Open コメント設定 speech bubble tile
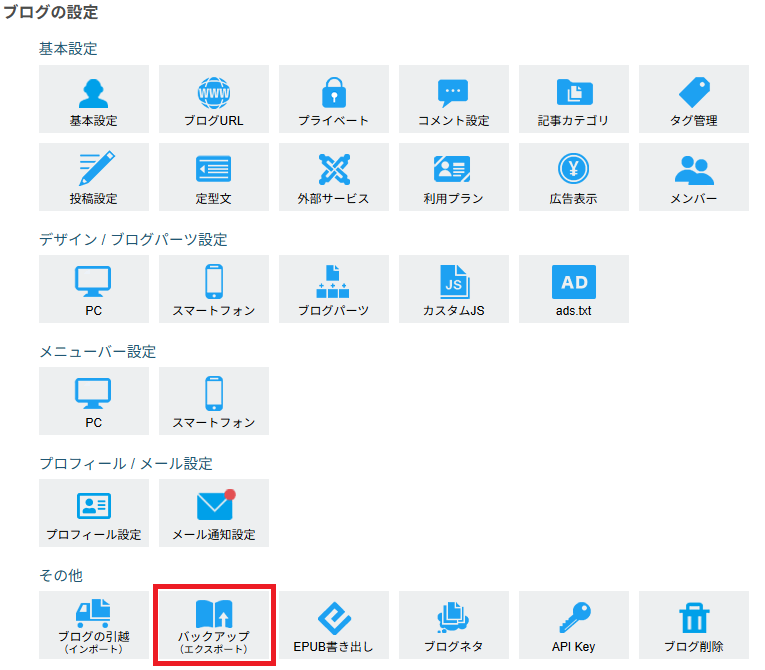 tap(454, 99)
